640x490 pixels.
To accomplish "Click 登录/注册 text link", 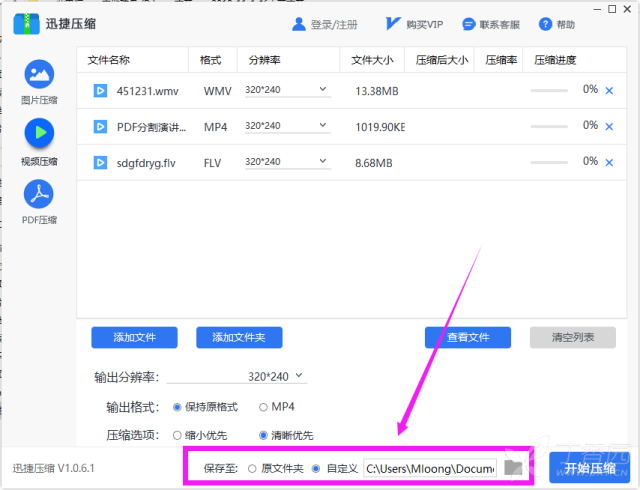I will click(x=334, y=25).
